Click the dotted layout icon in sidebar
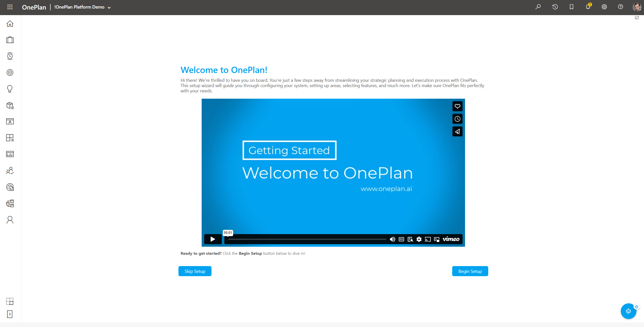644x327 pixels. 10,301
